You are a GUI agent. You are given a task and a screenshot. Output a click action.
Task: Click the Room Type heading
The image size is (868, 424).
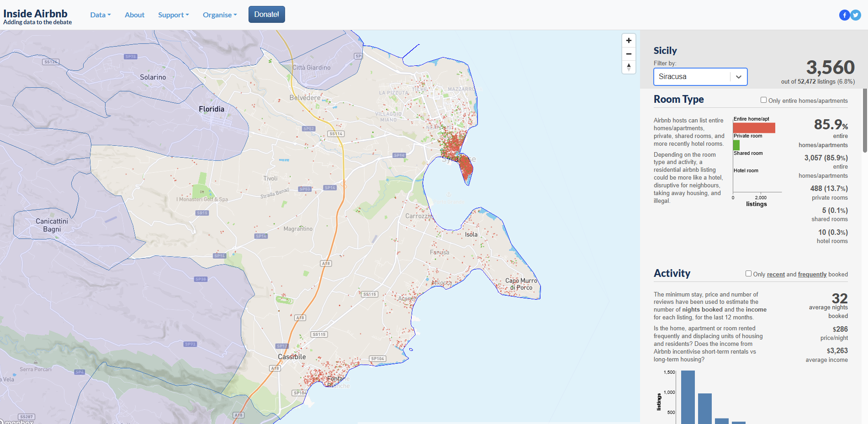678,100
